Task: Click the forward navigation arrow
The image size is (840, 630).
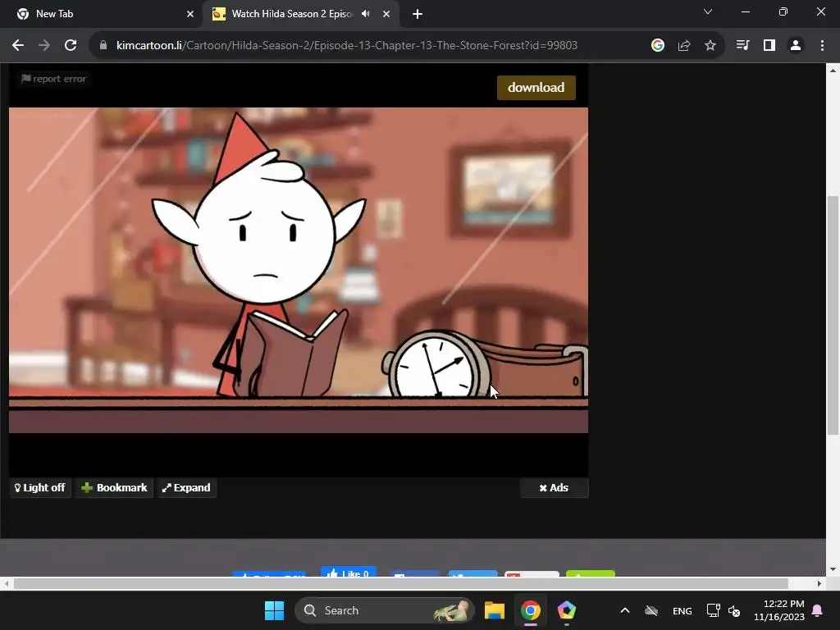Action: coord(44,46)
